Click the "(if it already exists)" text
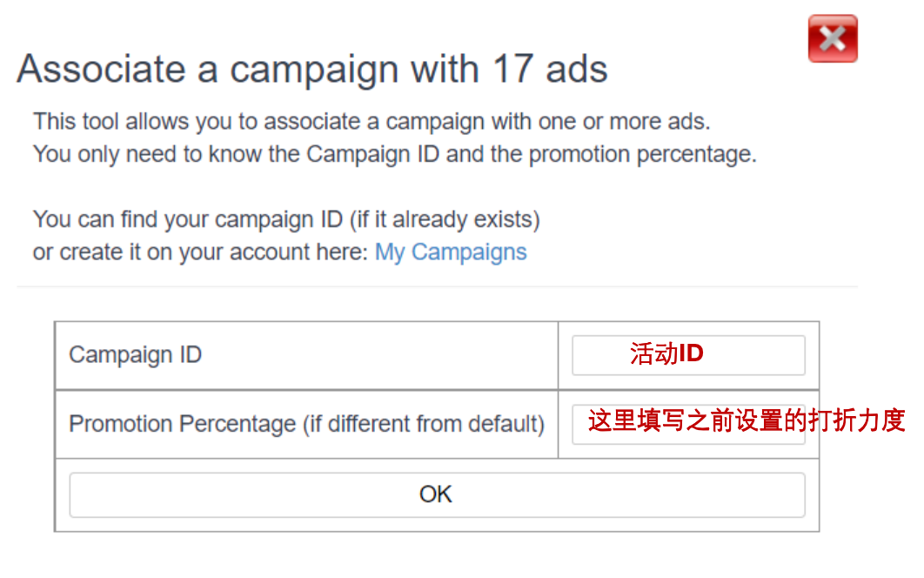 [445, 219]
